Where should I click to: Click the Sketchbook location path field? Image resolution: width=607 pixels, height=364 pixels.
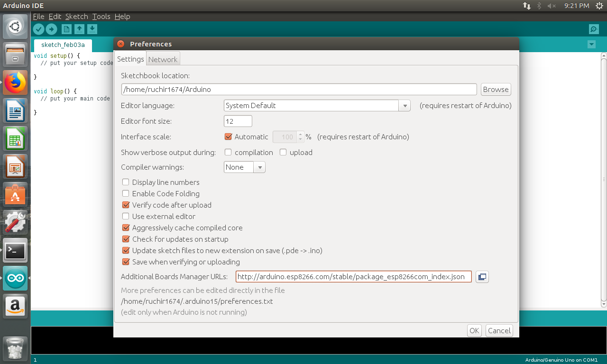[299, 90]
